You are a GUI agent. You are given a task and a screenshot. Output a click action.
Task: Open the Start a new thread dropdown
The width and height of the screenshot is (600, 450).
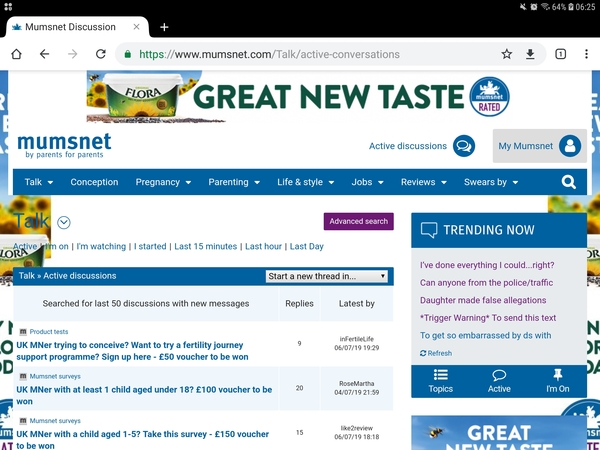tap(327, 276)
